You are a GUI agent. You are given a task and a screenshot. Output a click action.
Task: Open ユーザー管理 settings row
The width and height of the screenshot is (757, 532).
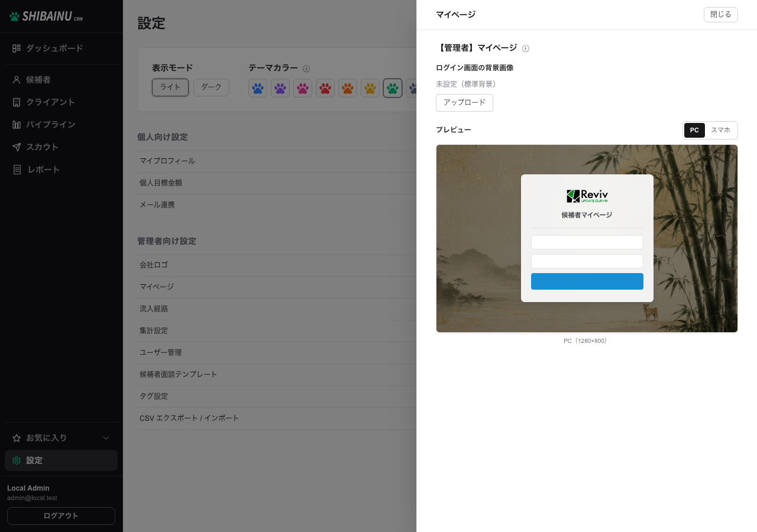coord(277,352)
